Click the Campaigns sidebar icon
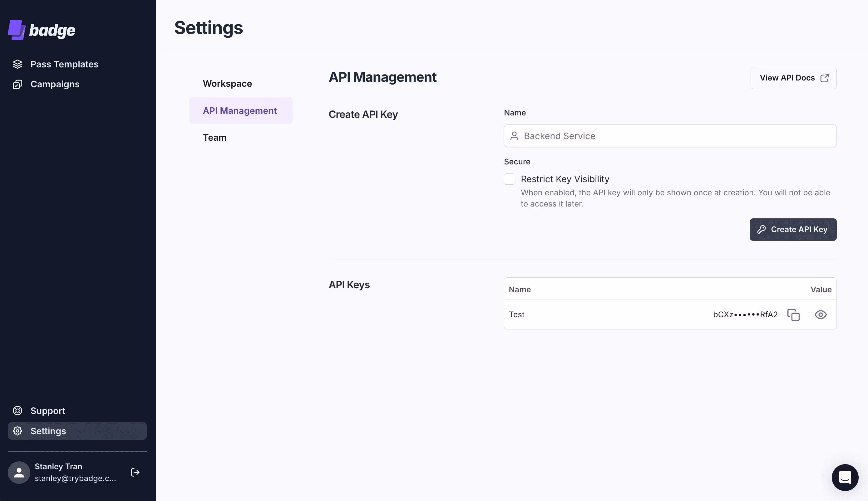The image size is (868, 501). point(17,84)
